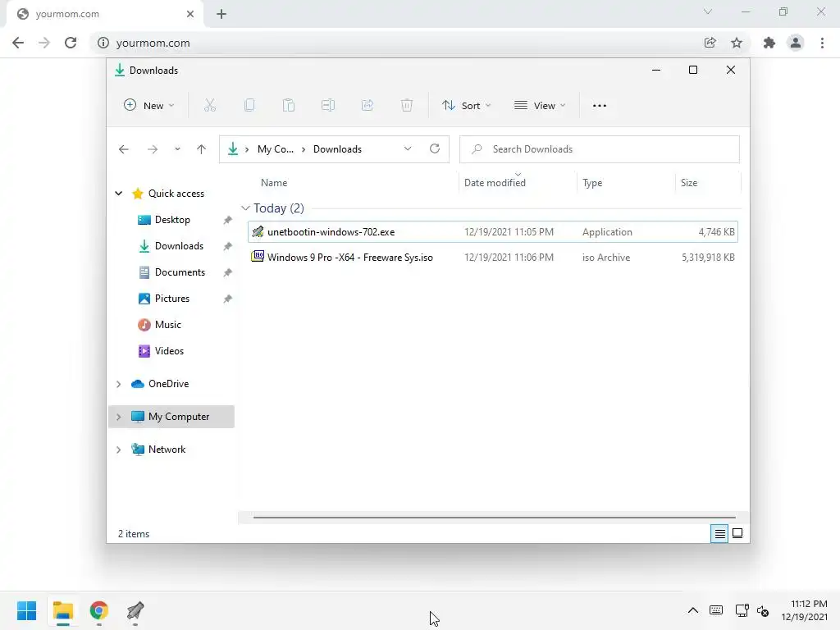Select Desktop in Quick access
840x630 pixels.
(x=172, y=220)
